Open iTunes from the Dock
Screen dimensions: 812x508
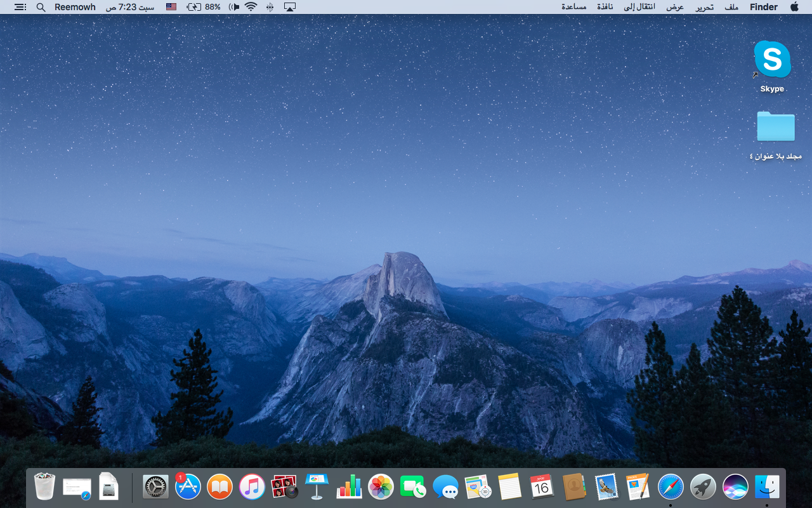(252, 487)
